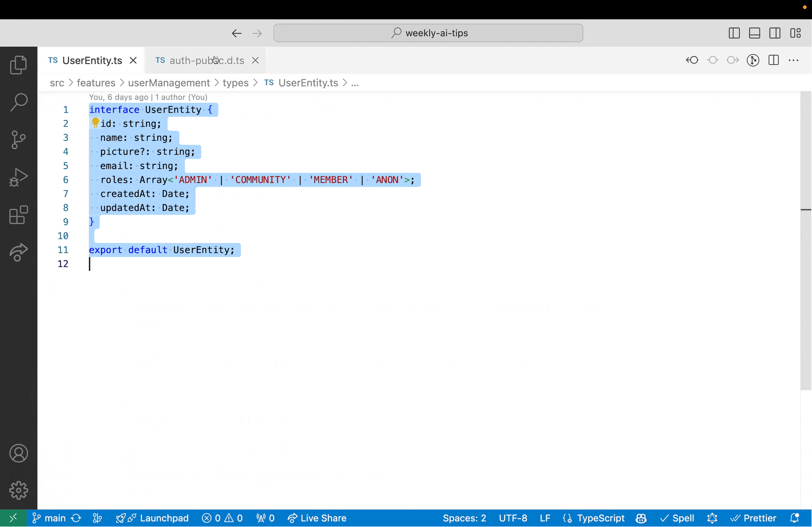
Task: Toggle secondary side bar visibility
Action: [x=775, y=33]
